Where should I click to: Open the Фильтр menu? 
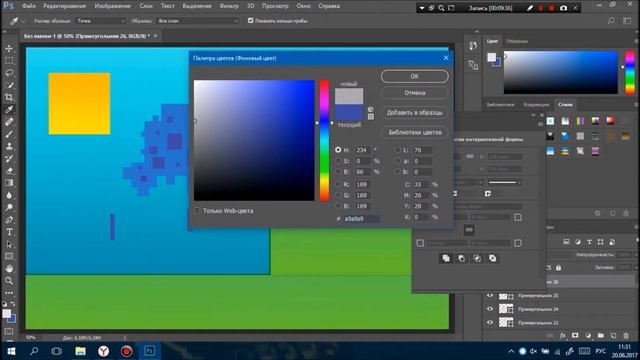click(x=229, y=6)
